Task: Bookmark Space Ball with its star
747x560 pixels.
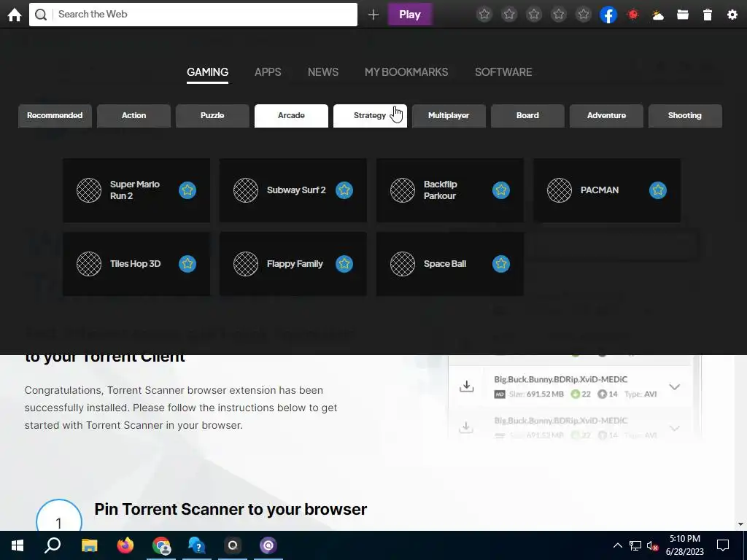Action: pyautogui.click(x=501, y=264)
